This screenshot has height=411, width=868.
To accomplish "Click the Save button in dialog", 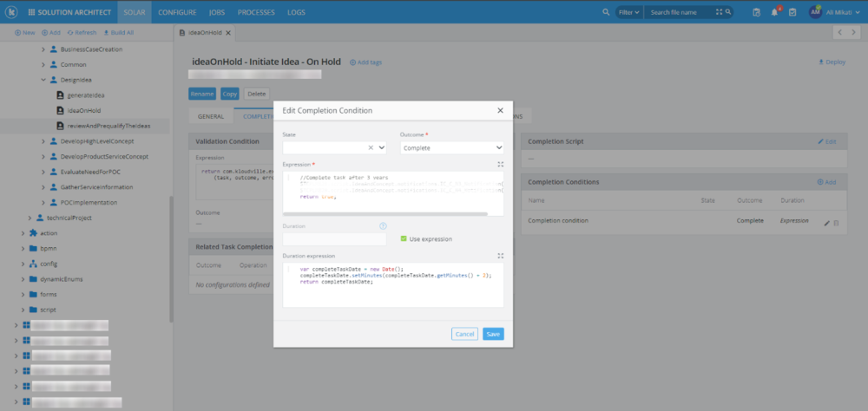I will 493,334.
